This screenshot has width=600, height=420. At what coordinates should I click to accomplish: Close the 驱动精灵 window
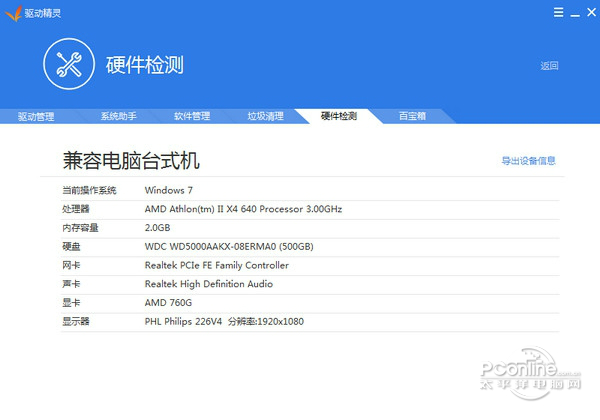tap(591, 13)
